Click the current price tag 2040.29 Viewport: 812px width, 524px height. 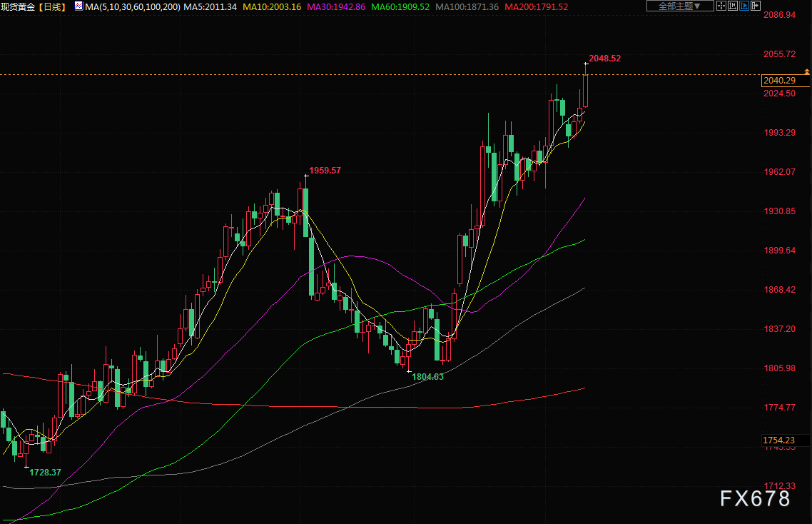pyautogui.click(x=785, y=81)
